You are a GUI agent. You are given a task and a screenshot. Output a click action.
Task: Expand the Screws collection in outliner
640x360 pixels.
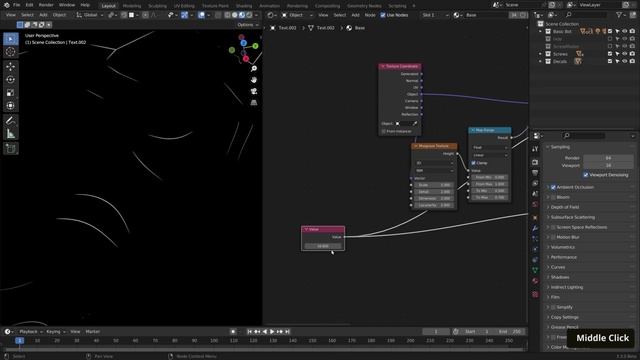pos(540,54)
